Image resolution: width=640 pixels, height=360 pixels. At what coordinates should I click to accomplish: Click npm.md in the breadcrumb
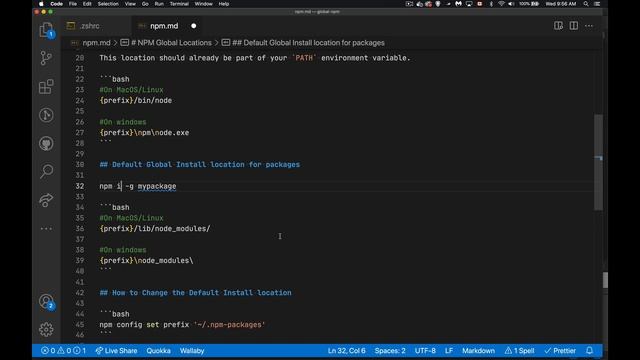click(x=96, y=43)
